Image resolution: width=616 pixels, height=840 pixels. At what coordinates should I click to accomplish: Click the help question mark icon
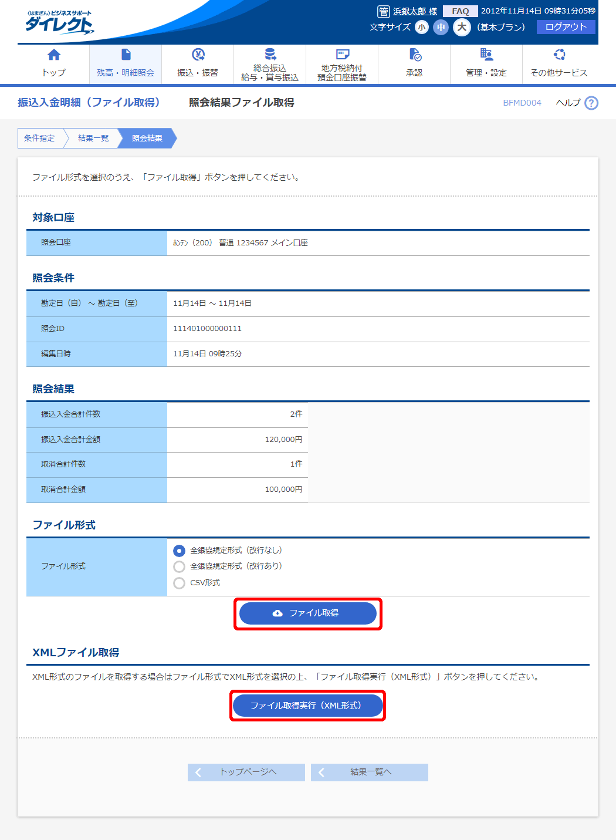tap(591, 103)
